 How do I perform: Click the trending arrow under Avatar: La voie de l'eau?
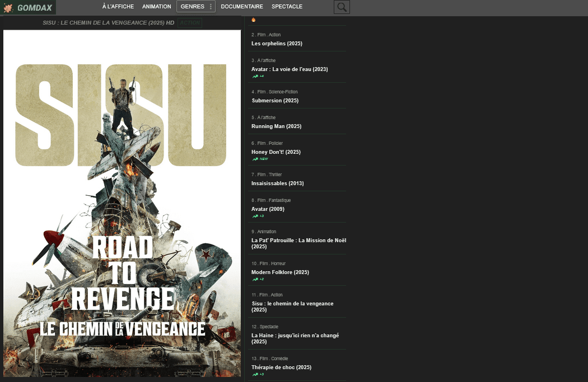255,76
